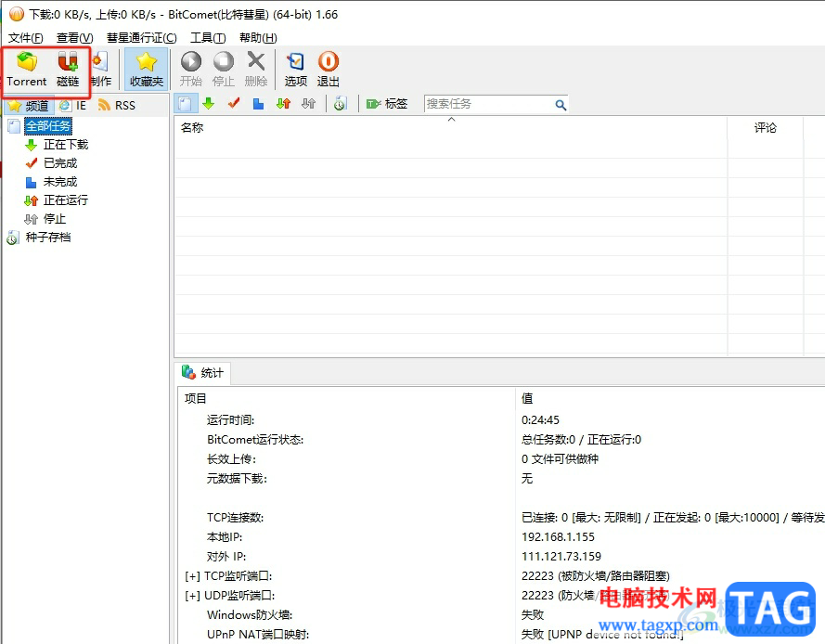Switch to the RSS tab
The image size is (825, 644).
[117, 106]
